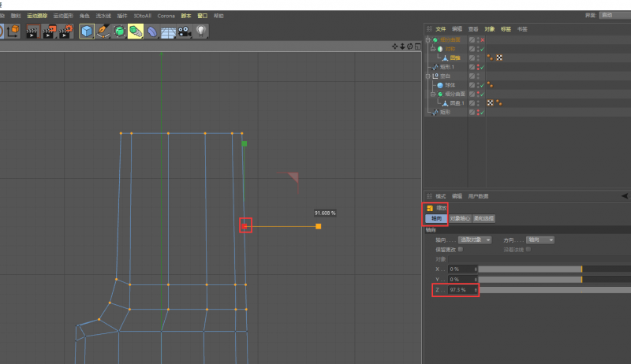Click the Render to Picture Viewer icon
Image resolution: width=631 pixels, height=364 pixels.
(49, 31)
